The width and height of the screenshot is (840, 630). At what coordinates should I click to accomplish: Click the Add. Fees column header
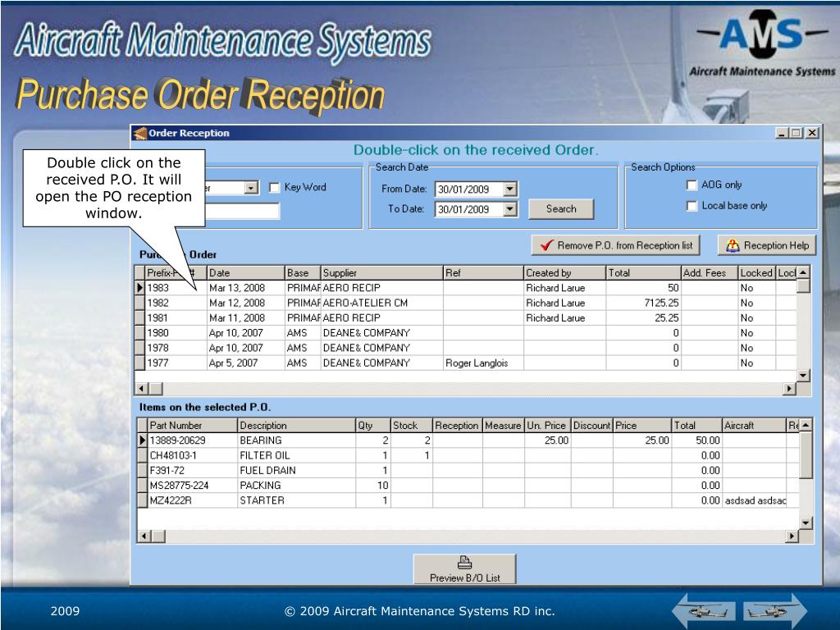pos(710,272)
